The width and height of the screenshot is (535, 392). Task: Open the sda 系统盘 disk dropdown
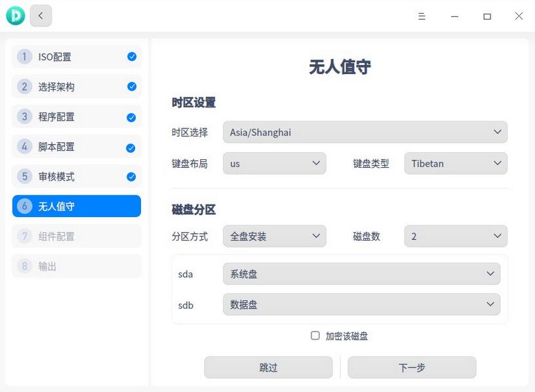pos(361,273)
